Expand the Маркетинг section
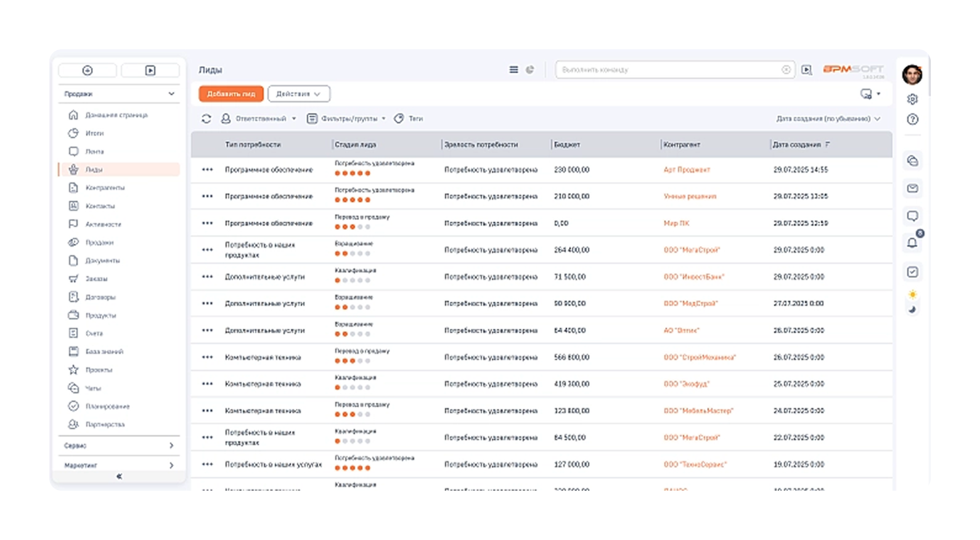Viewport: 980px width, 540px height. (119, 465)
